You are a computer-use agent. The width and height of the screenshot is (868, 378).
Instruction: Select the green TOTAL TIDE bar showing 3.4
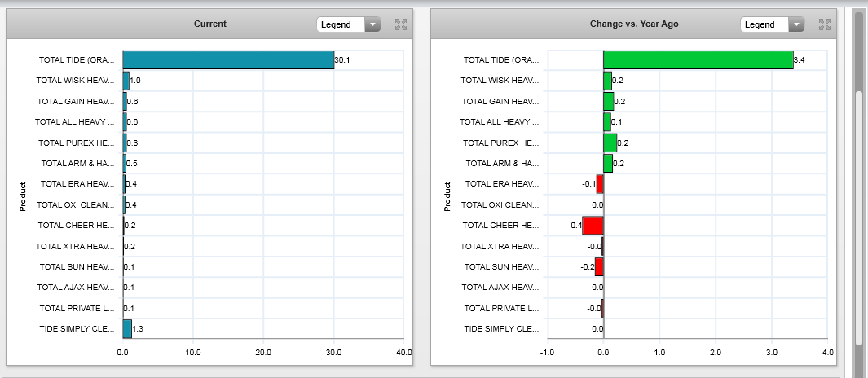click(698, 59)
